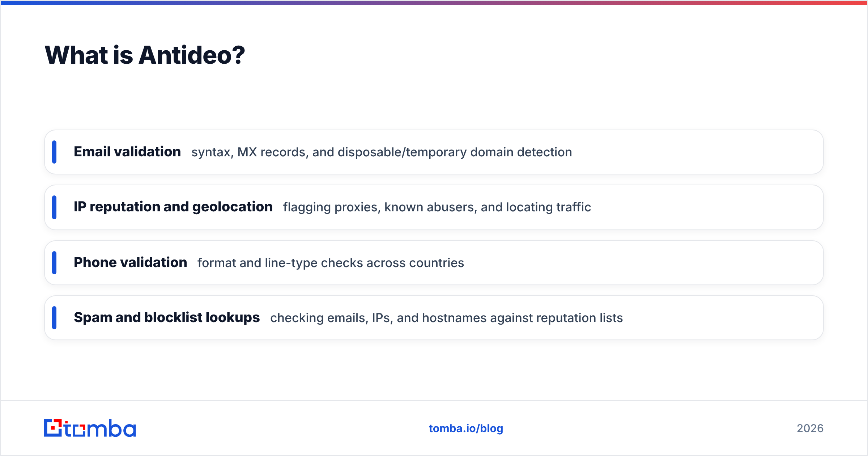Click the flagging proxies description text
Screen dimensions: 868x456
coord(437,207)
